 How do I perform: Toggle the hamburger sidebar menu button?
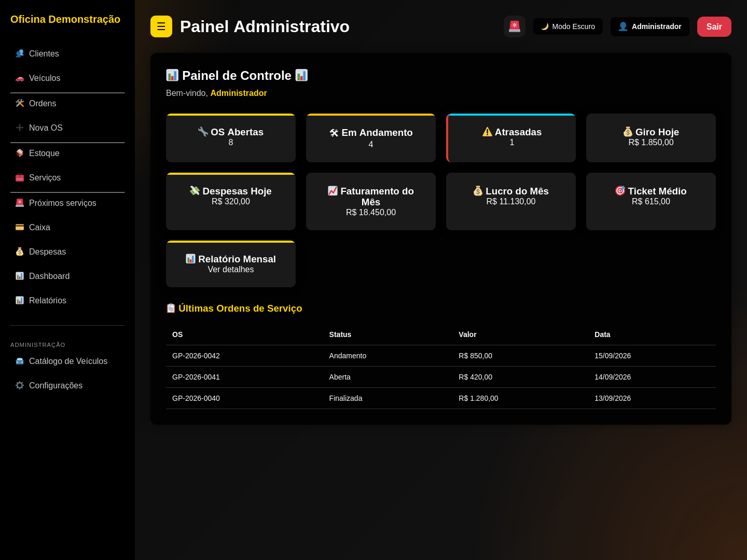pos(161,26)
